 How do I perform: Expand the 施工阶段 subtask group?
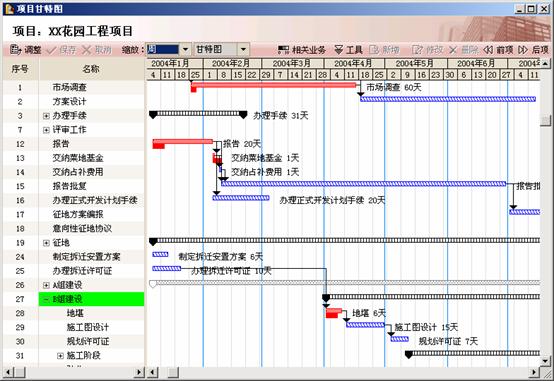pyautogui.click(x=60, y=356)
